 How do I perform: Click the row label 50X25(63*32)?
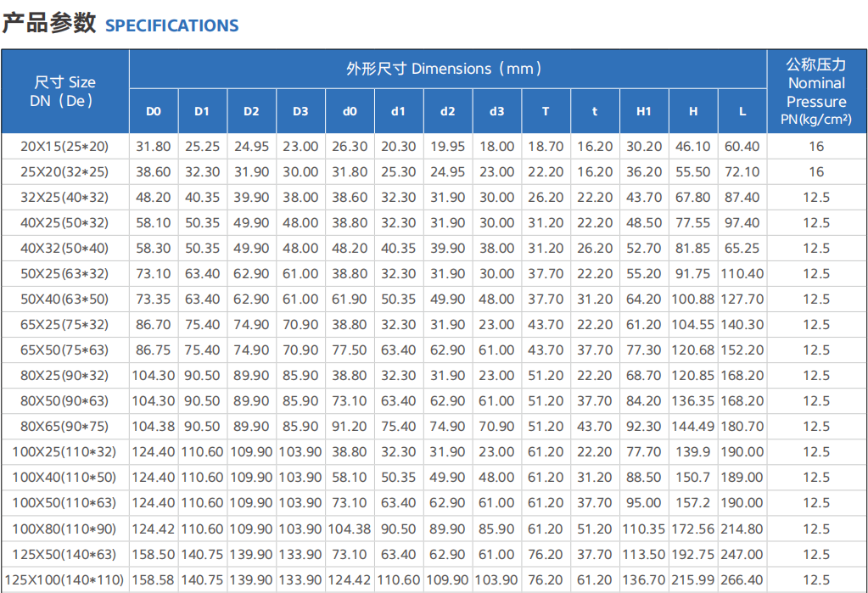tap(64, 274)
